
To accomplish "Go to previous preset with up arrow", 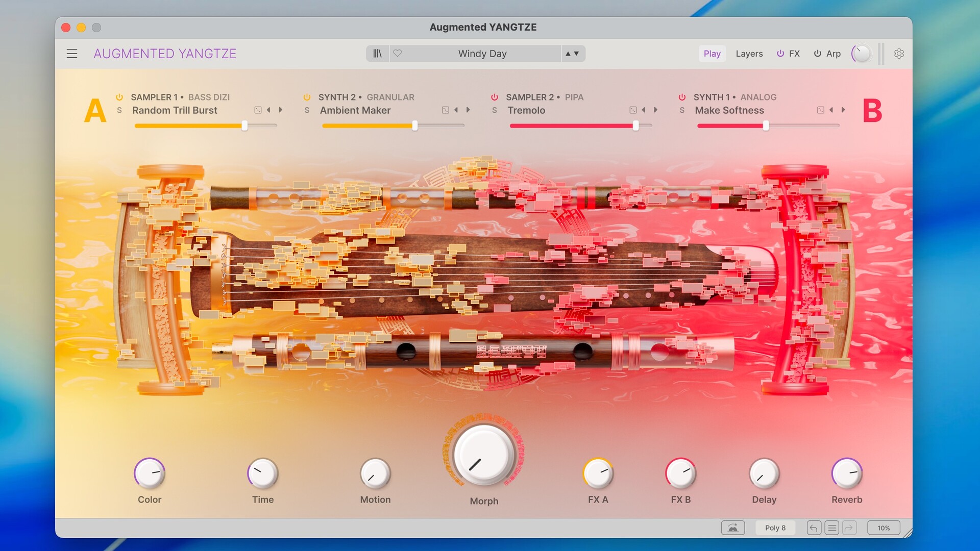I will click(x=568, y=54).
